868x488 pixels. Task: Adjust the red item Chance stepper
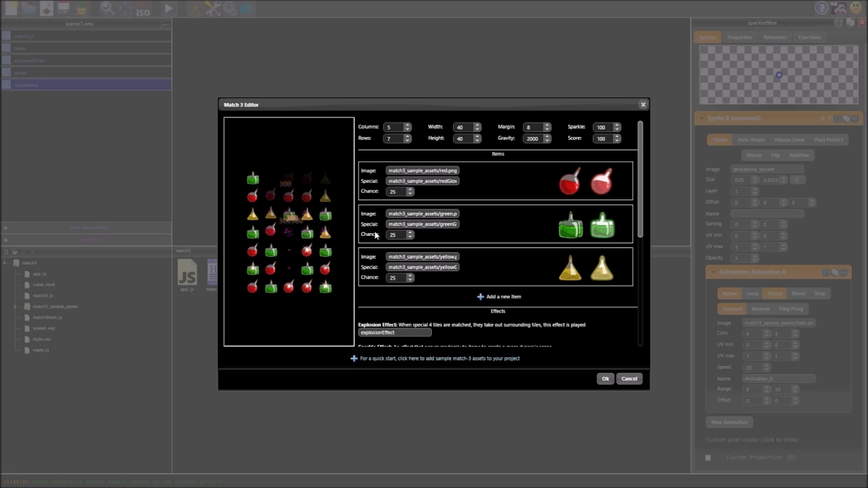(410, 191)
